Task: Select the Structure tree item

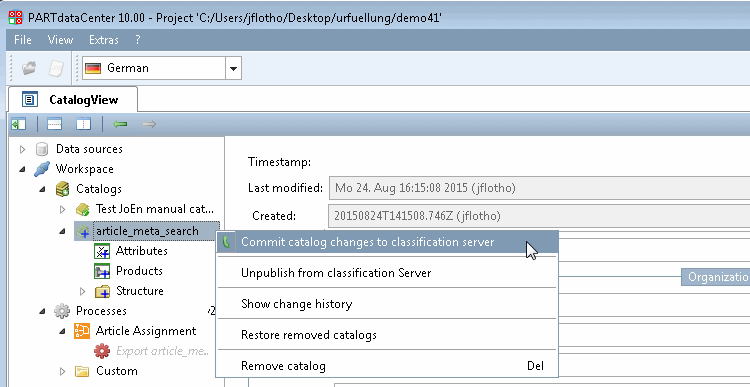Action: pyautogui.click(x=140, y=291)
